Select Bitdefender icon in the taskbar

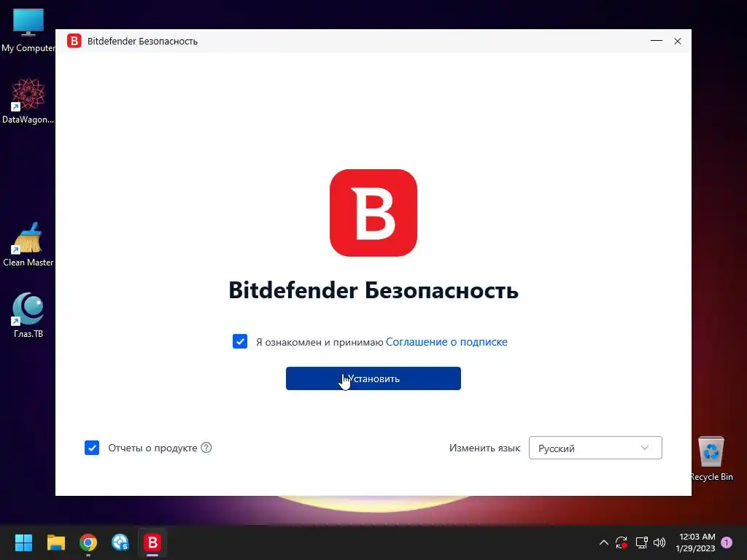click(x=152, y=542)
